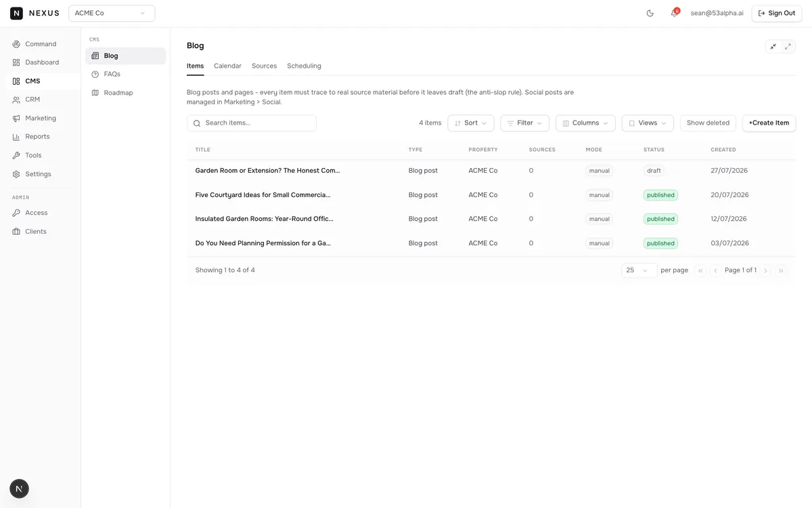Screen dimensions: 812x508
Task: Focus the Search items input field
Action: click(x=252, y=123)
